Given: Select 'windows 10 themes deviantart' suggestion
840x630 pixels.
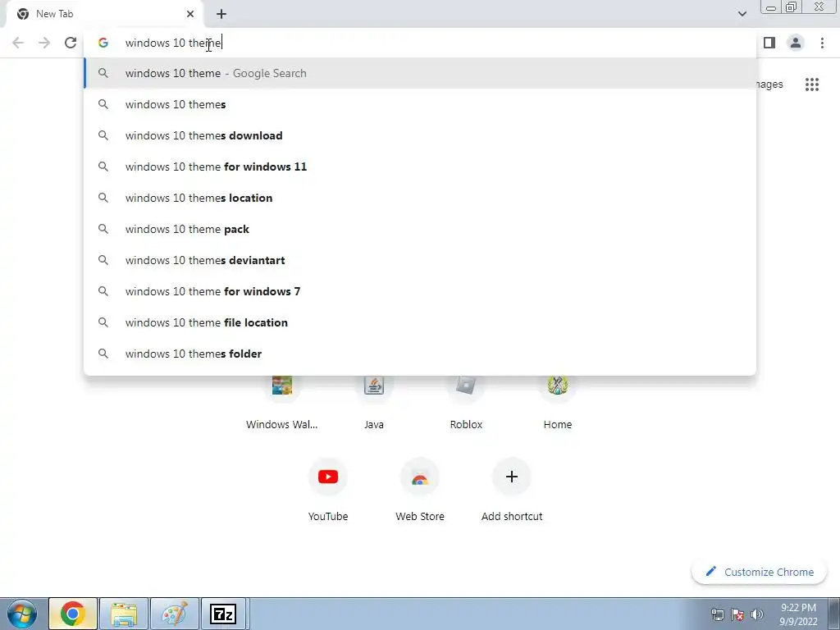Looking at the screenshot, I should tap(420, 260).
